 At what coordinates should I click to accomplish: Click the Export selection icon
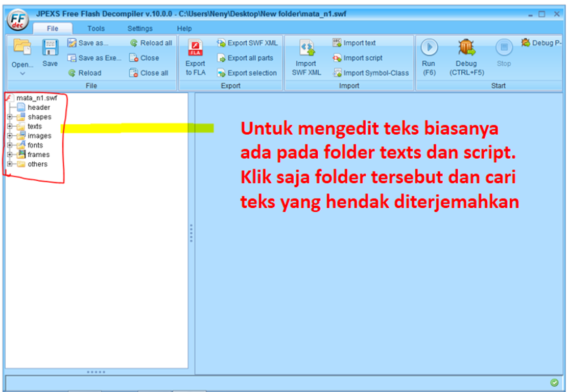tap(221, 73)
